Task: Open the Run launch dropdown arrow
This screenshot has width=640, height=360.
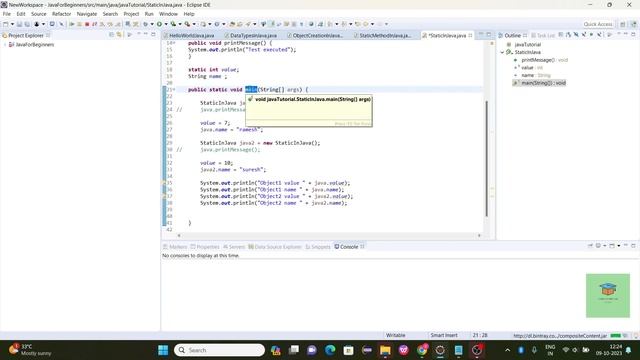Action: 166,24
